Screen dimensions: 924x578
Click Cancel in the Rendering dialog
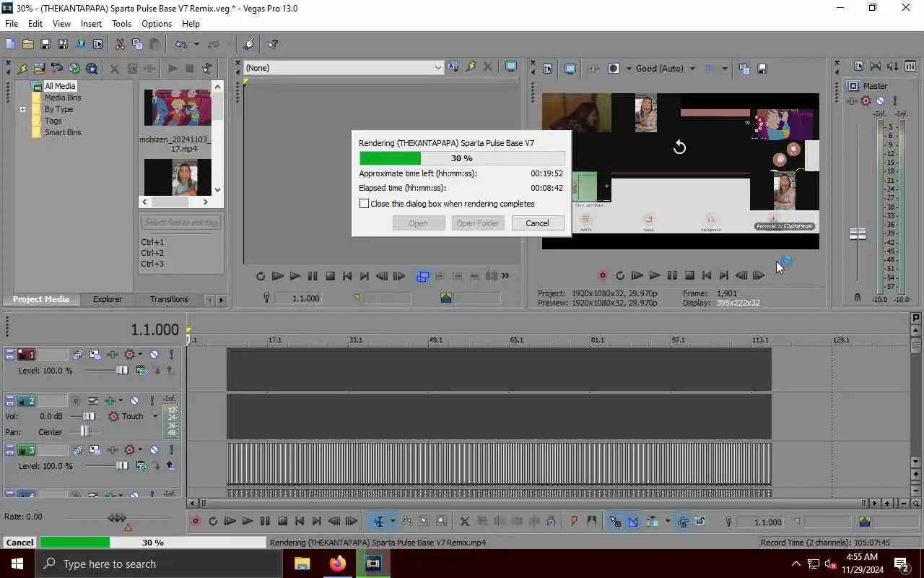(537, 223)
